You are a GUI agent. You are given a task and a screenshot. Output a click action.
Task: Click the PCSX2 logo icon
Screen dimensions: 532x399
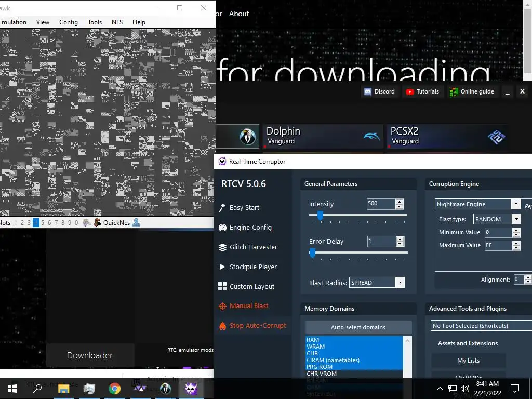tap(496, 137)
